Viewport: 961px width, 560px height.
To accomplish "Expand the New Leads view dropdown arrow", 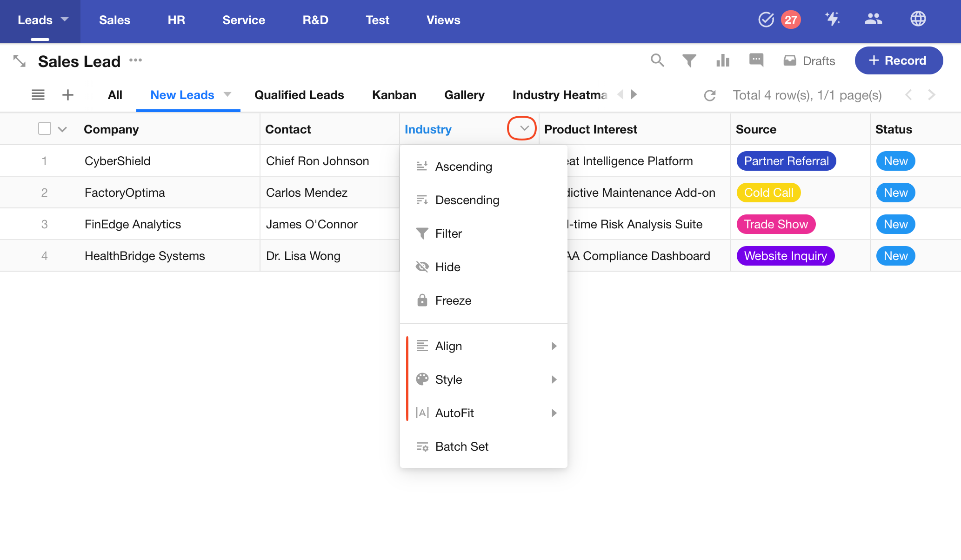I will [227, 95].
